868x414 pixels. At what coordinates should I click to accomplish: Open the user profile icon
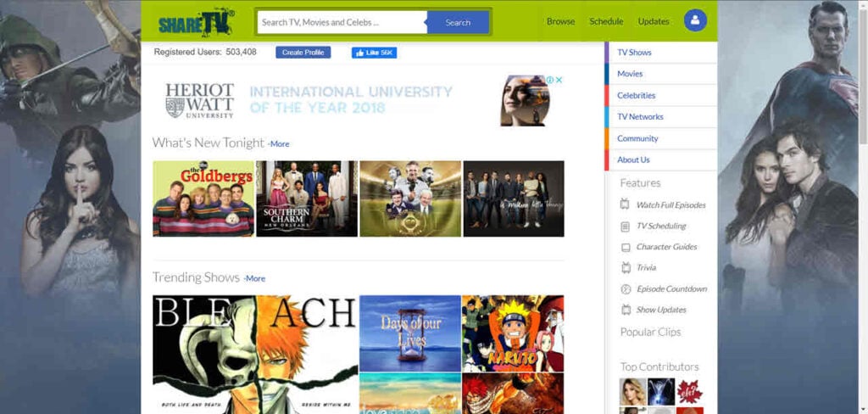695,21
